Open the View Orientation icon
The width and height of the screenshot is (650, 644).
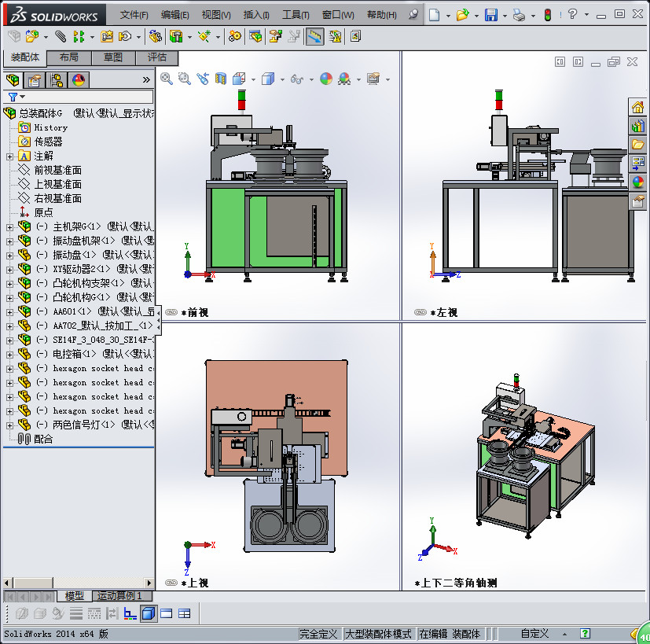(x=239, y=79)
